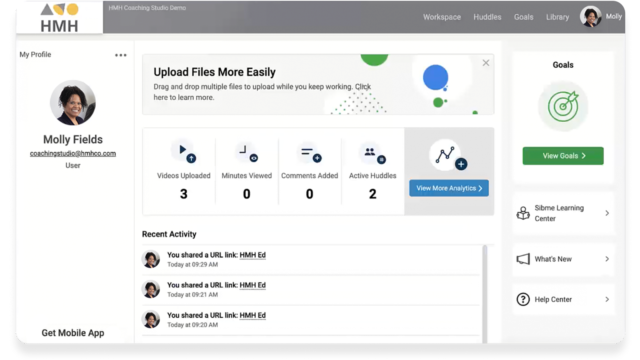Viewport: 640px width, 360px height.
Task: Click the Get Mobile App link
Action: (x=73, y=333)
